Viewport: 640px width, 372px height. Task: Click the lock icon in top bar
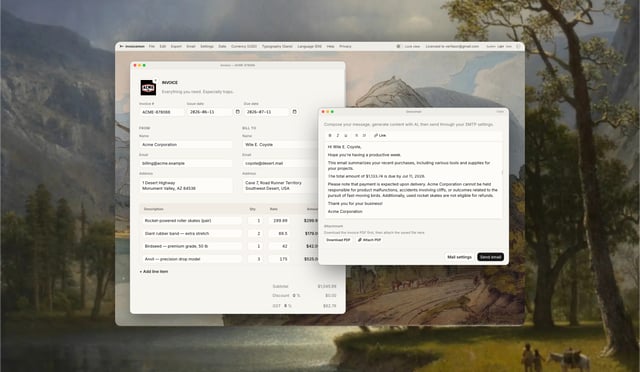point(398,47)
